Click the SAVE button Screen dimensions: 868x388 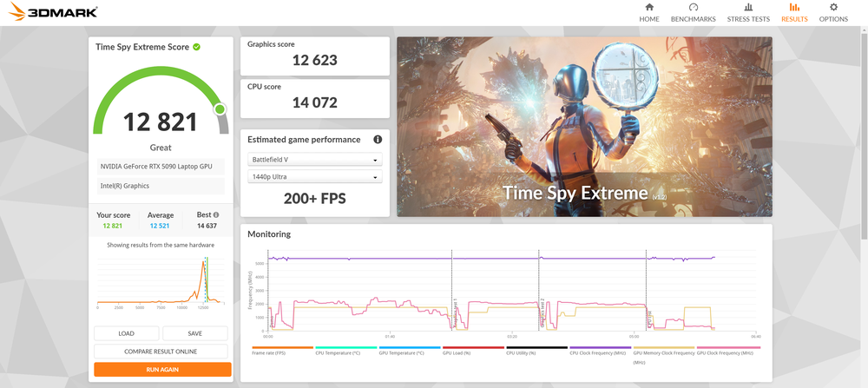coord(194,333)
